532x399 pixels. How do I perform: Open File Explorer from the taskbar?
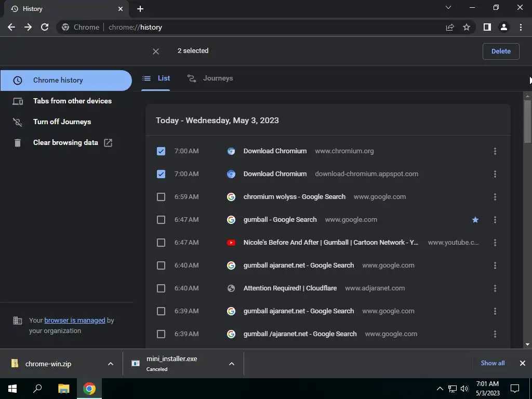pos(63,389)
